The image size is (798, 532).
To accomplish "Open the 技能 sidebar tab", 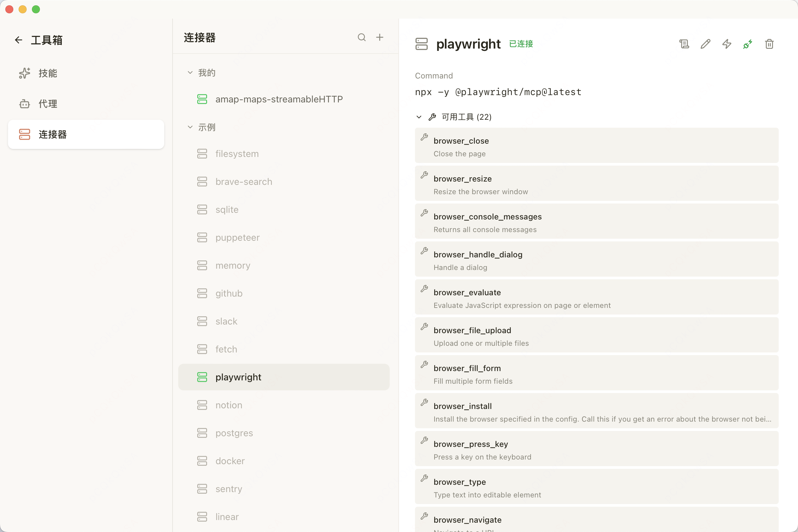I will click(x=48, y=73).
